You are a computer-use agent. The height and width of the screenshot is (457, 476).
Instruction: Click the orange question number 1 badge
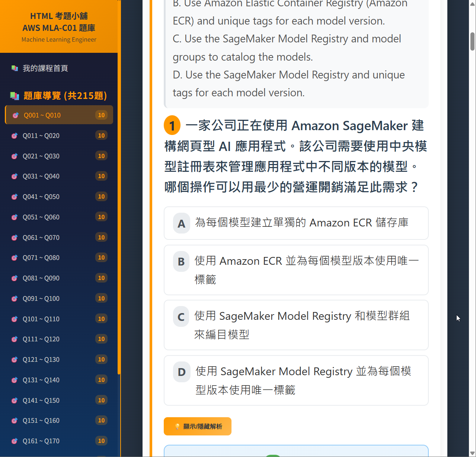click(x=172, y=126)
